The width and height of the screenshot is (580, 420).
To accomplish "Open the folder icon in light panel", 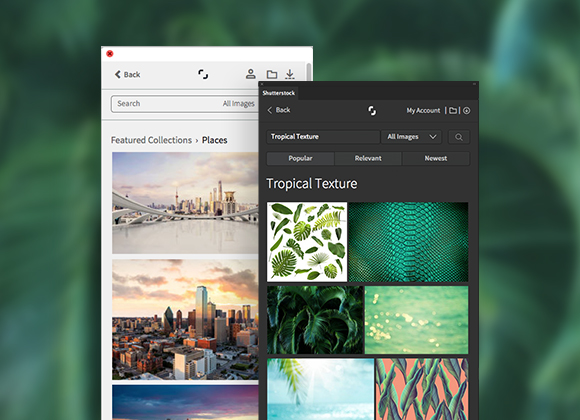I will (x=272, y=74).
